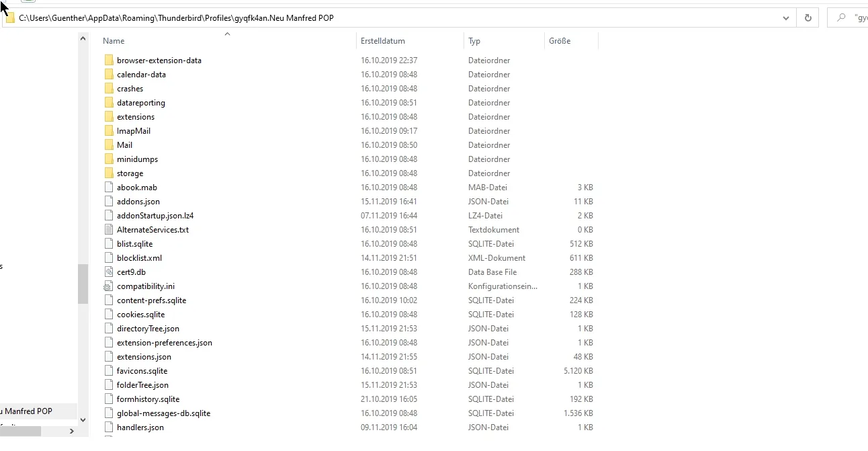Select the folderTree.json file name

pos(142,385)
